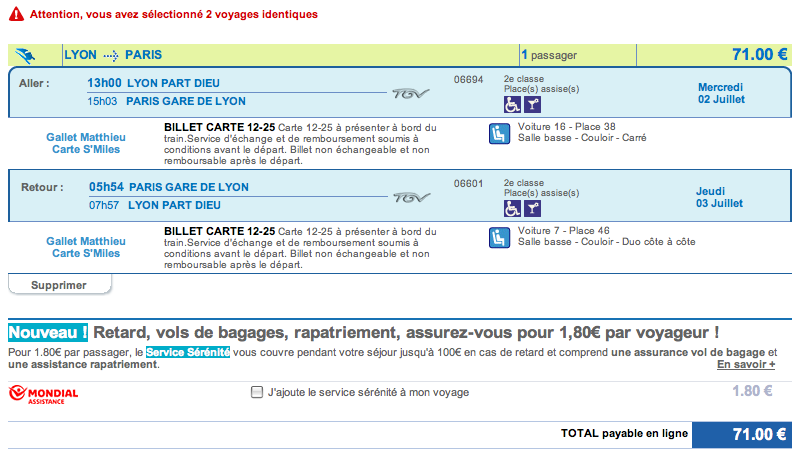Click the total price 71.00 € box
This screenshot has height=450, width=793.
click(x=741, y=434)
